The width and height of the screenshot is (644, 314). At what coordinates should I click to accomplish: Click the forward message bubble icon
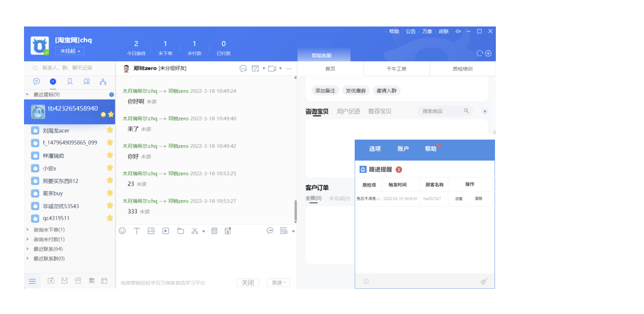point(270,231)
